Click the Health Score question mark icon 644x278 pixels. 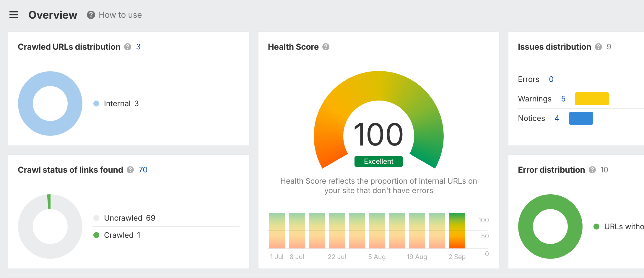pyautogui.click(x=326, y=46)
